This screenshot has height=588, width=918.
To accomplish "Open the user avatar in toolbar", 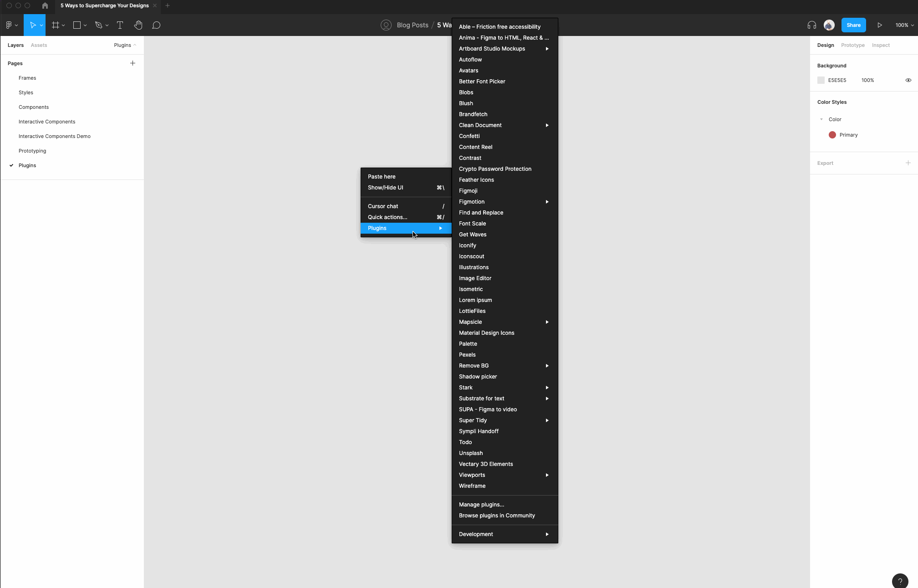I will point(829,25).
